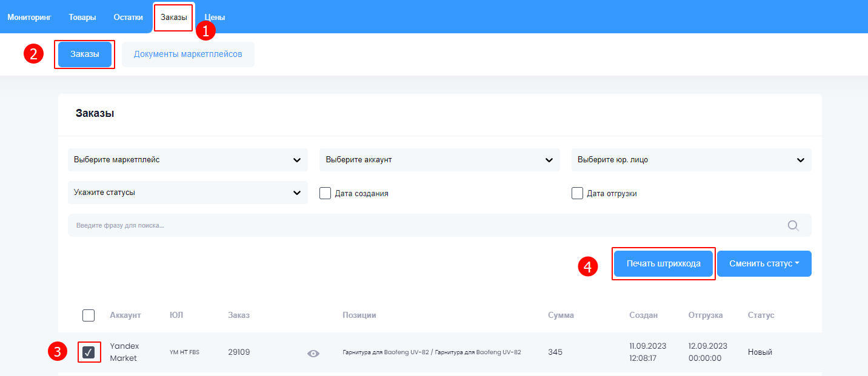The width and height of the screenshot is (868, 376).
Task: Tick the select-all checkbox in table header
Action: coord(88,315)
